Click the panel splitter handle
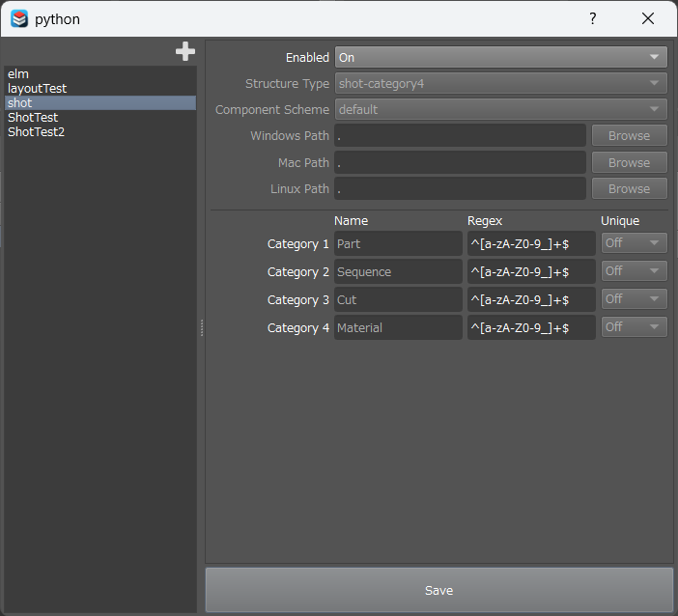This screenshot has width=678, height=616. (x=202, y=327)
